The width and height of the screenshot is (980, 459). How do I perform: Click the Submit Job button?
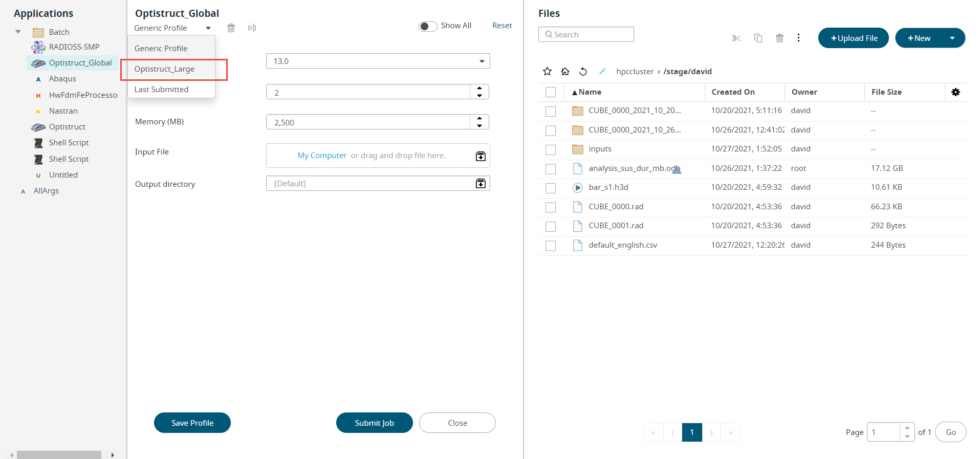point(375,423)
